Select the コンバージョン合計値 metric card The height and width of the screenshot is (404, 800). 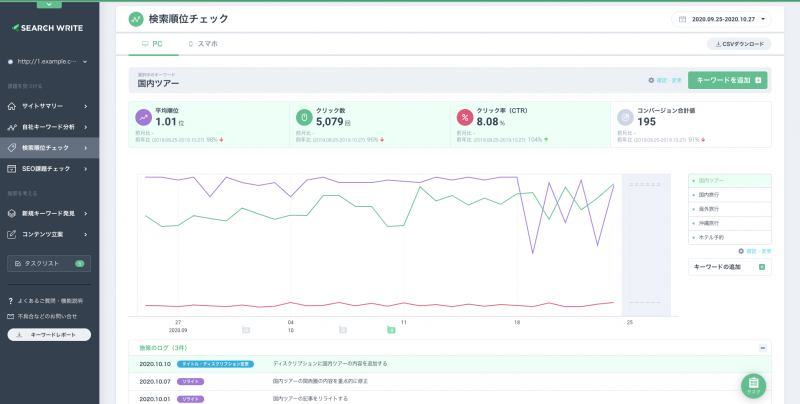pos(691,124)
